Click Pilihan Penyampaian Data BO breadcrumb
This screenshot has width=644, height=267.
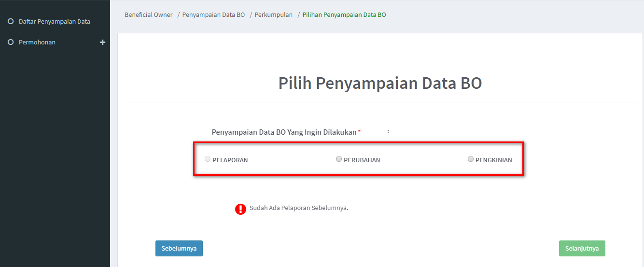coord(344,15)
